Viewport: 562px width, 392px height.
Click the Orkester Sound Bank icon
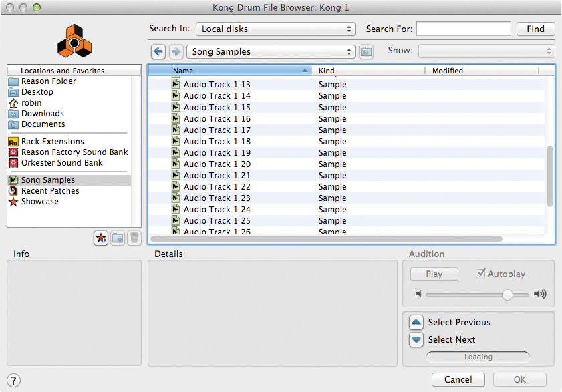click(x=13, y=163)
